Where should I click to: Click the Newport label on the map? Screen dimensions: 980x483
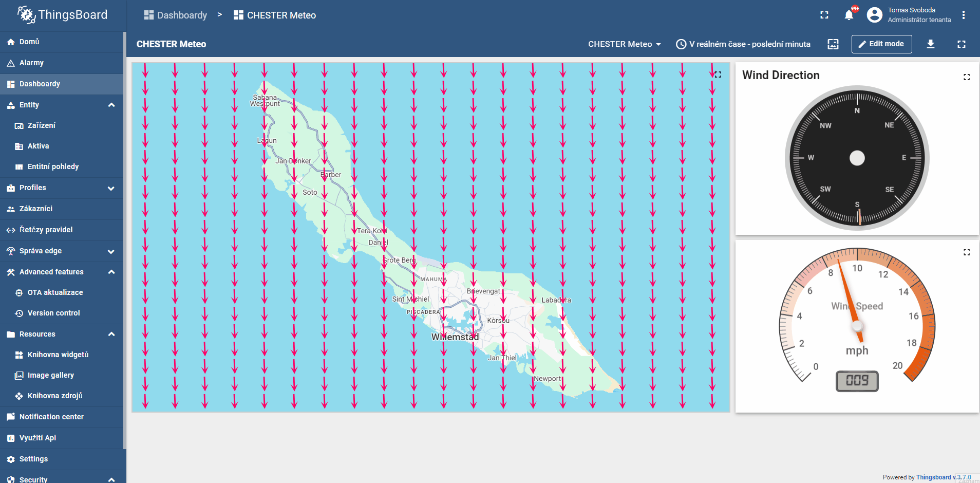point(548,379)
